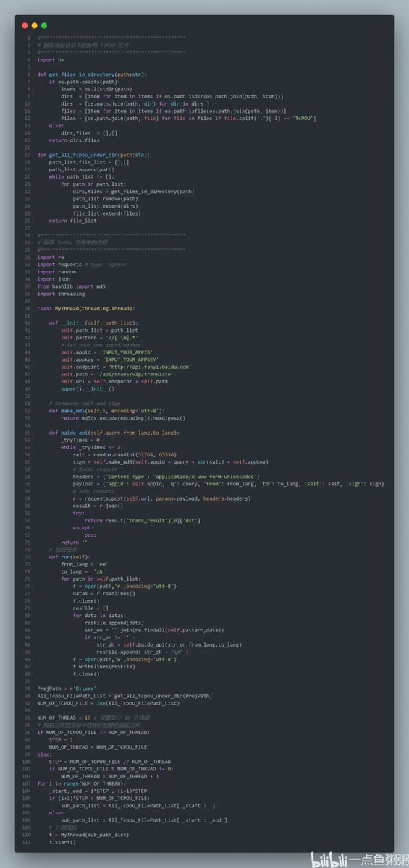The image size is (409, 868).
Task: Click 'while path_list != []:' line
Action: pyautogui.click(x=81, y=176)
